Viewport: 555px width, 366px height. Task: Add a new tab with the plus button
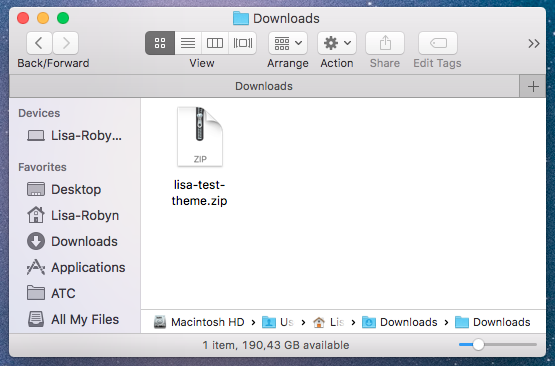[533, 86]
